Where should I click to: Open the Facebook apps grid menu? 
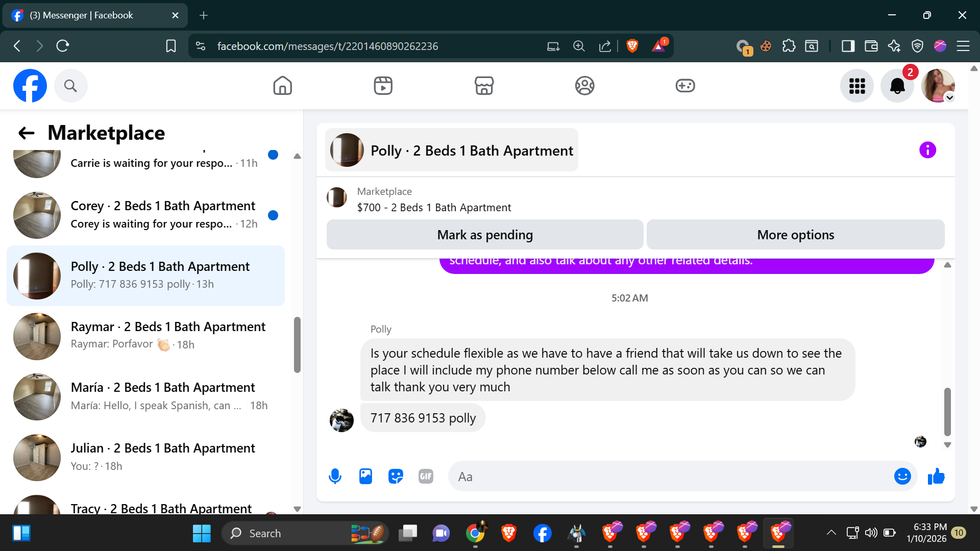click(x=857, y=86)
